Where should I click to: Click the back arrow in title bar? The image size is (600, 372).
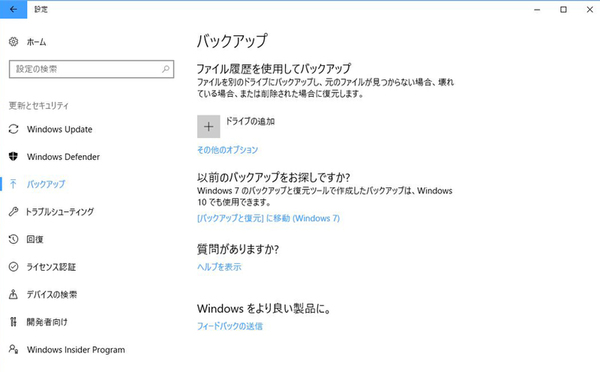click(x=13, y=10)
